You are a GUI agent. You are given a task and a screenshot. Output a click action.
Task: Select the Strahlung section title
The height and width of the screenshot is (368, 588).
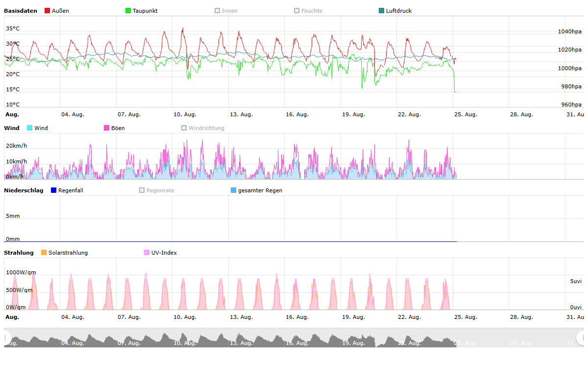click(x=19, y=253)
